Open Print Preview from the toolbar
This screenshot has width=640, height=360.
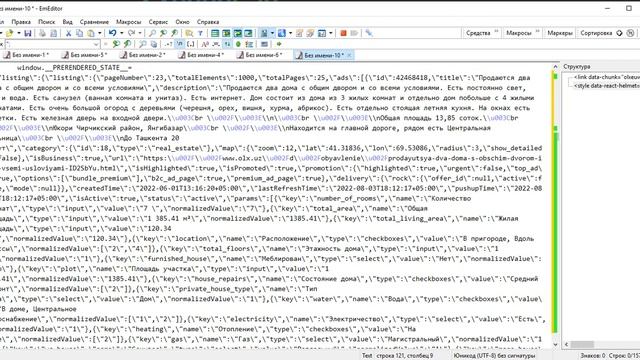pyautogui.click(x=53, y=33)
